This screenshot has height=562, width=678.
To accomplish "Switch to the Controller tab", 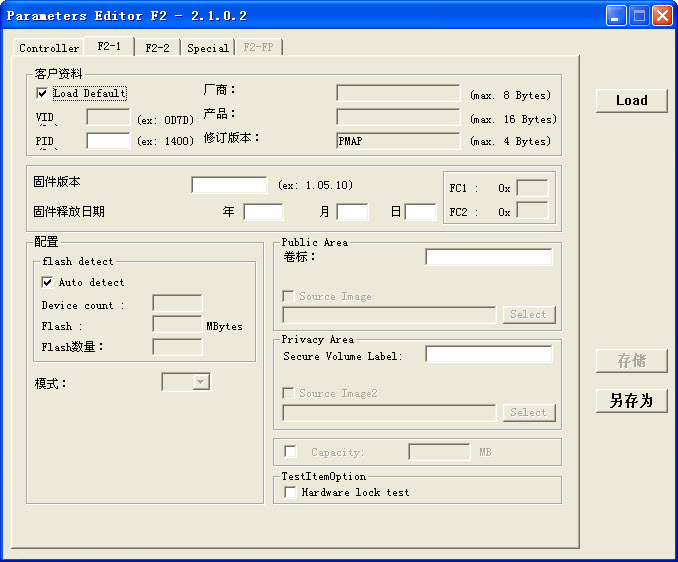I will click(49, 48).
